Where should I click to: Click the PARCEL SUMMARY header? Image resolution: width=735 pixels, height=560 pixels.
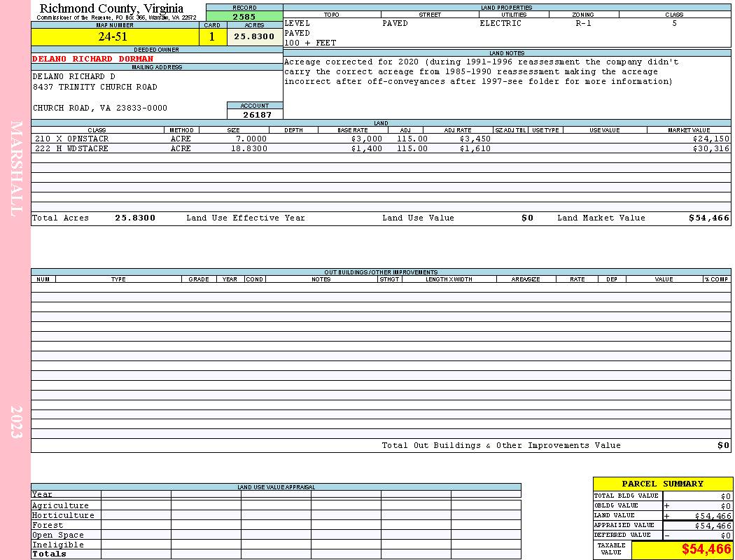pyautogui.click(x=662, y=484)
